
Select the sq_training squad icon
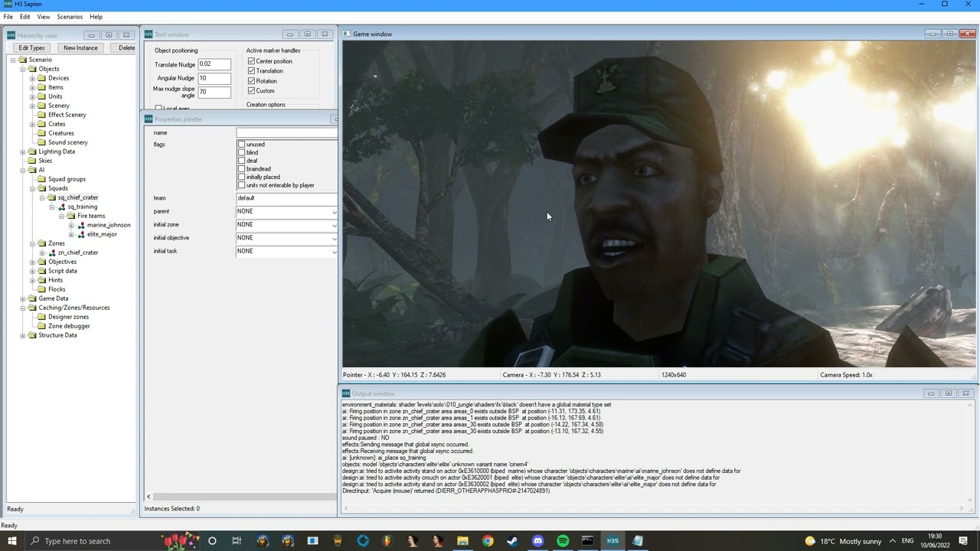62,207
